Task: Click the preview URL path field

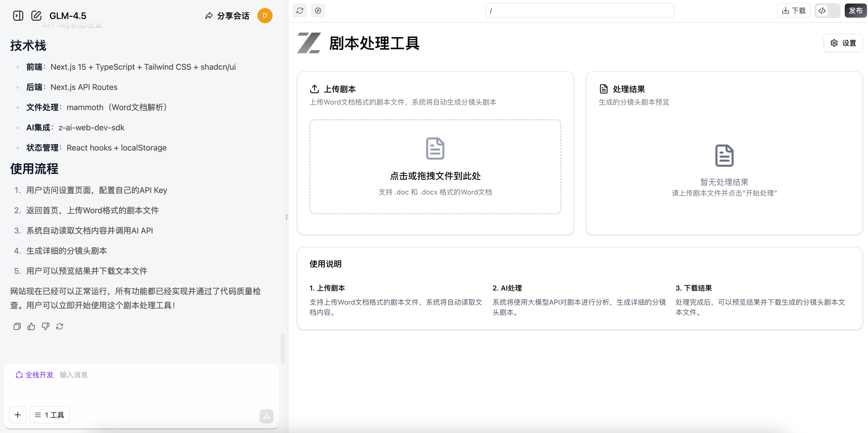Action: pyautogui.click(x=579, y=11)
